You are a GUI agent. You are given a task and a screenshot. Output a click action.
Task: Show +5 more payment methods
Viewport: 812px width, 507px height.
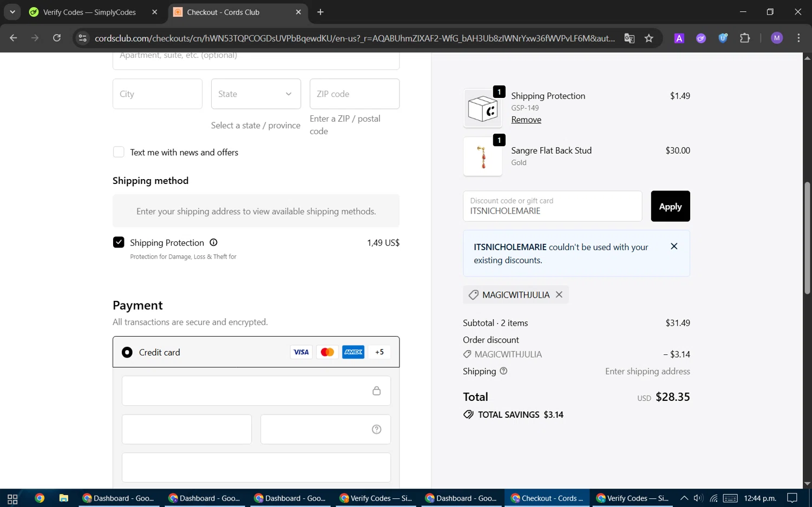379,352
